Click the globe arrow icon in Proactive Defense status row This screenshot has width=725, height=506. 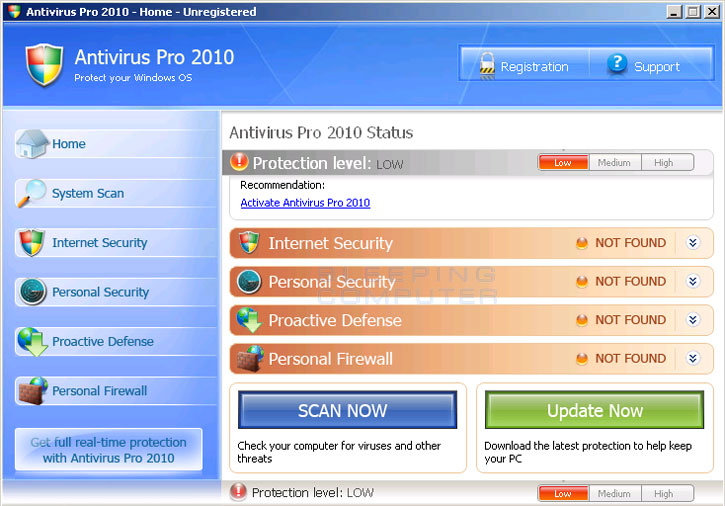tap(249, 320)
